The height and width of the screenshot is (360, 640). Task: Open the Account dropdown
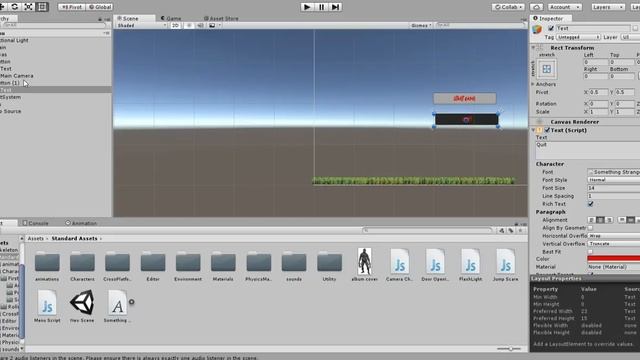coord(564,7)
